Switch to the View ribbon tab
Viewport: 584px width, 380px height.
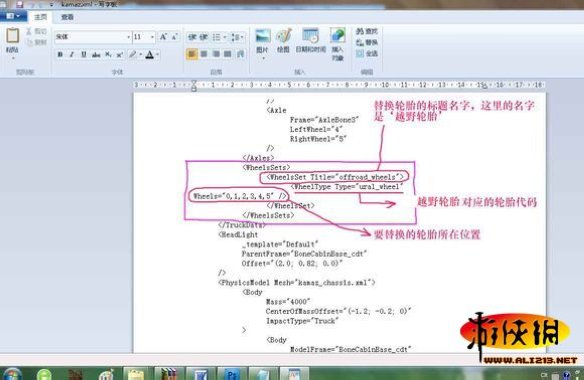click(67, 17)
